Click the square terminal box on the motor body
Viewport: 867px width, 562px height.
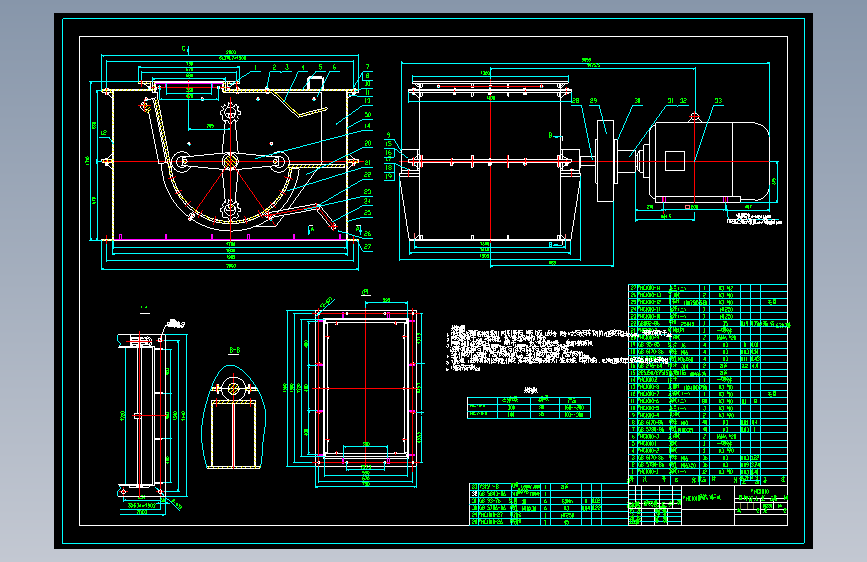point(675,161)
